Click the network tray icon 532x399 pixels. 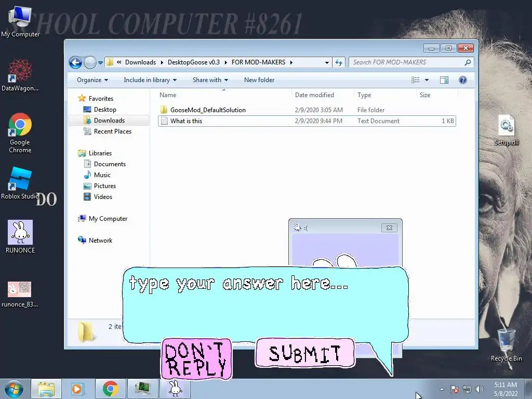click(467, 389)
